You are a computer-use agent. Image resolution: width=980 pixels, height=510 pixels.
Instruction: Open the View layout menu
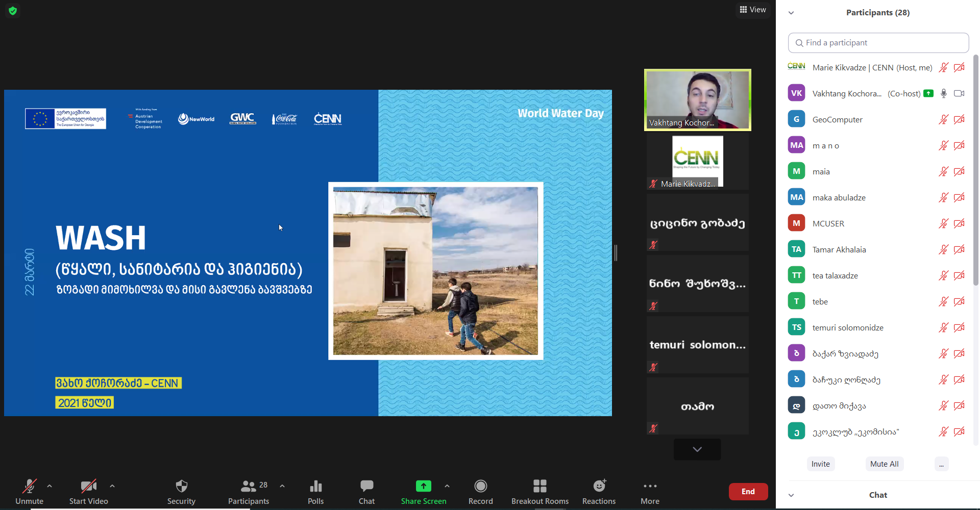[x=753, y=10]
